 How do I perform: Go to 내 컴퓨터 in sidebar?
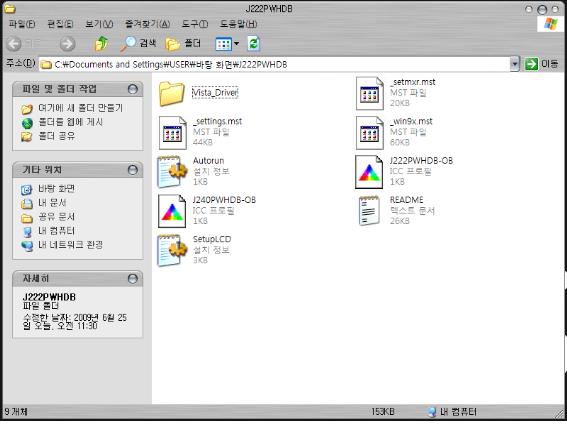[56, 231]
